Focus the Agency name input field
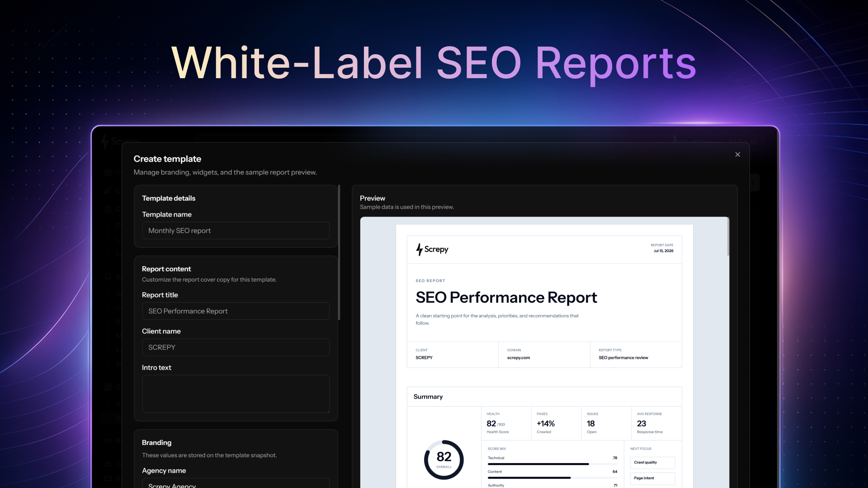 [x=236, y=483]
